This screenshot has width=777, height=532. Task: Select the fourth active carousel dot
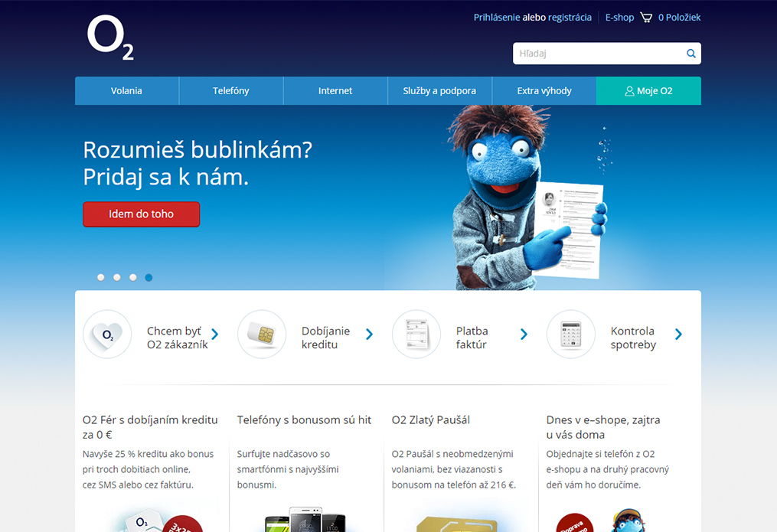click(x=149, y=277)
